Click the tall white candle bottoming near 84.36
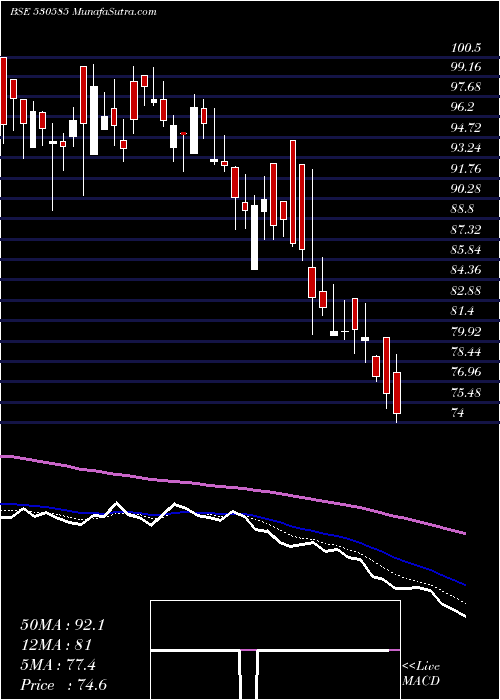The height and width of the screenshot is (700, 500). tap(254, 238)
